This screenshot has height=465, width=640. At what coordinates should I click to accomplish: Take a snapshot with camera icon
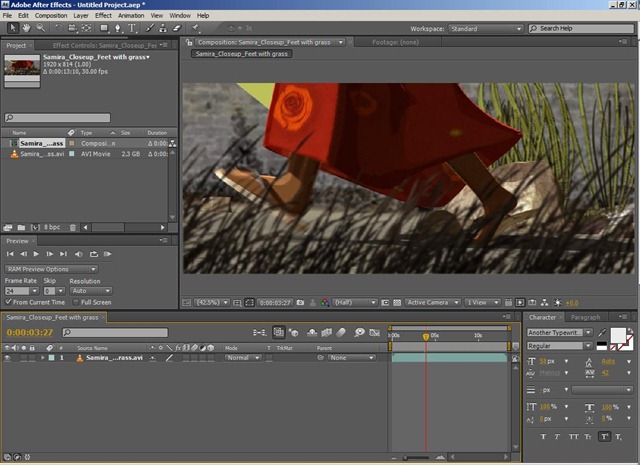[300, 303]
